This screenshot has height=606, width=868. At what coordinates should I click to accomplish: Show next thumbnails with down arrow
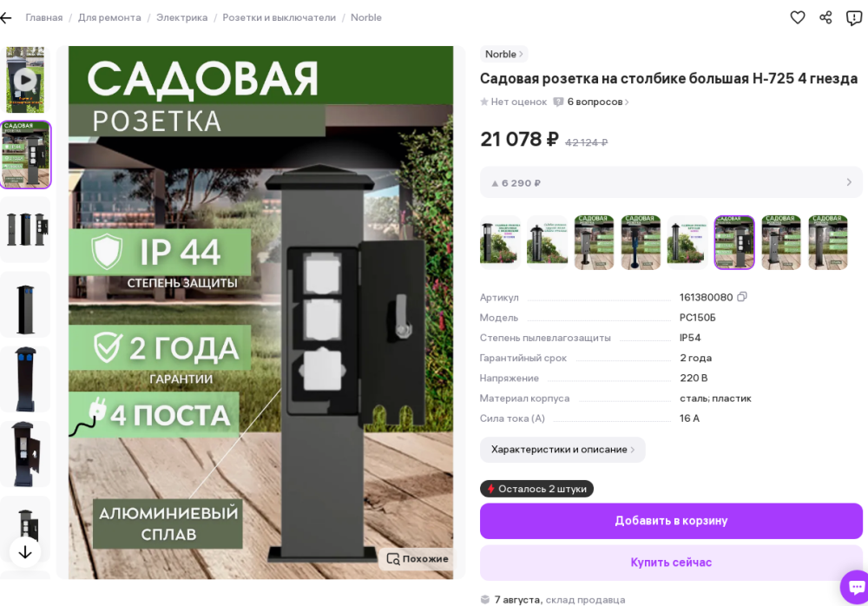coord(25,552)
